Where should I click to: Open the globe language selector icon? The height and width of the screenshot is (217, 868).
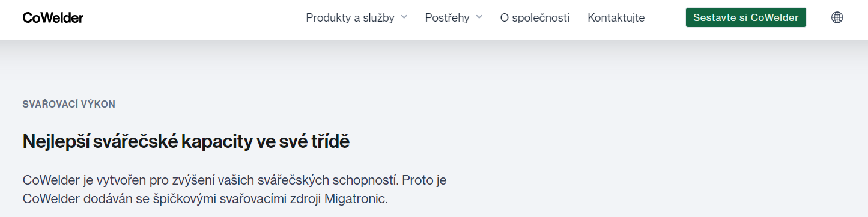click(837, 17)
